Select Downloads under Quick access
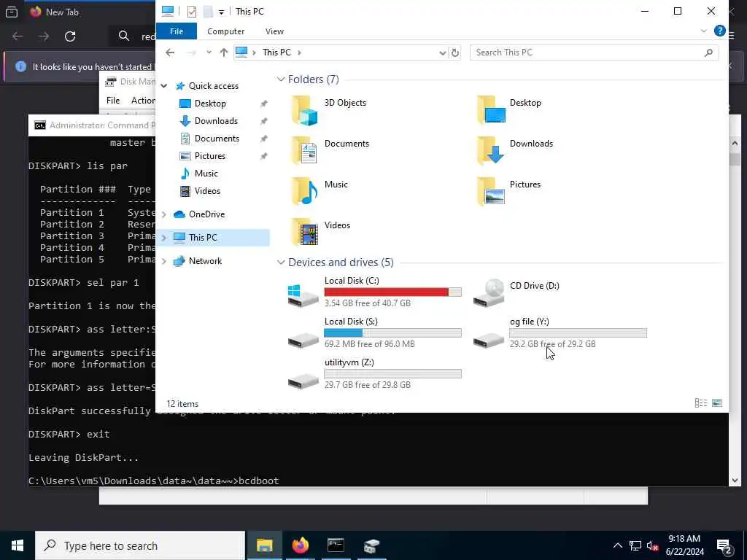The height and width of the screenshot is (560, 747). 216,121
